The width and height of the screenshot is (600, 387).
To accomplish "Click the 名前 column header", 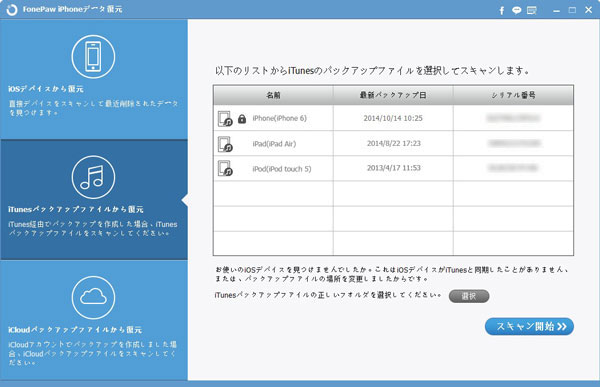I will tap(273, 95).
